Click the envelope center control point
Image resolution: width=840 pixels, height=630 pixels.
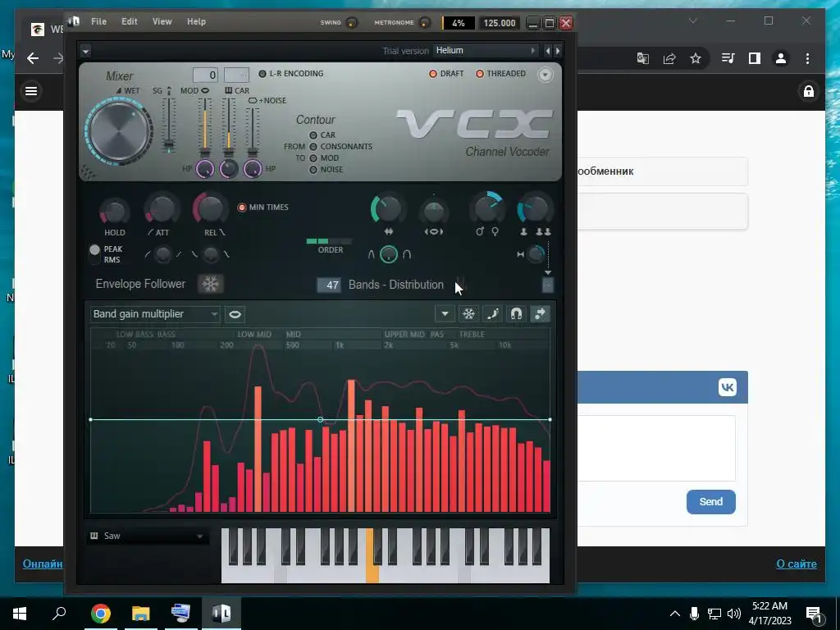(x=321, y=419)
